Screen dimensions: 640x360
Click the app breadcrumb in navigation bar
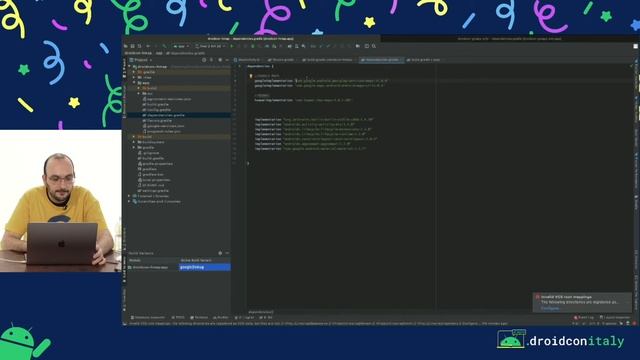point(159,53)
